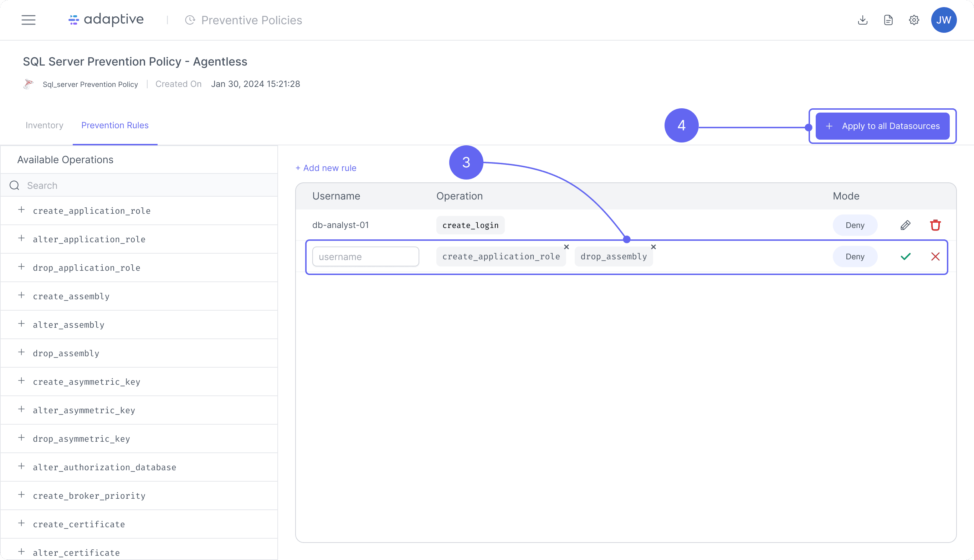Edit the db-analyst-01 rule with pencil icon

point(906,225)
